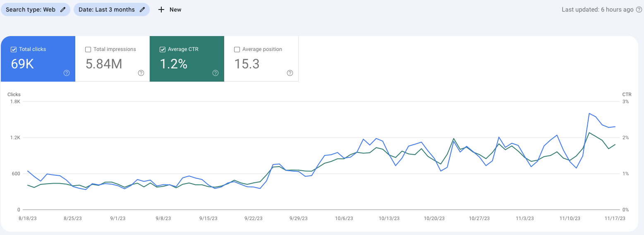The width and height of the screenshot is (644, 235).
Task: Open the Date: Last 3 months filter label
Action: [107, 10]
